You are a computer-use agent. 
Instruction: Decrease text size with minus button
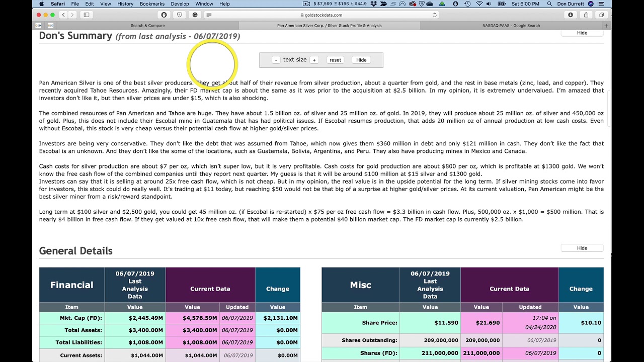276,60
